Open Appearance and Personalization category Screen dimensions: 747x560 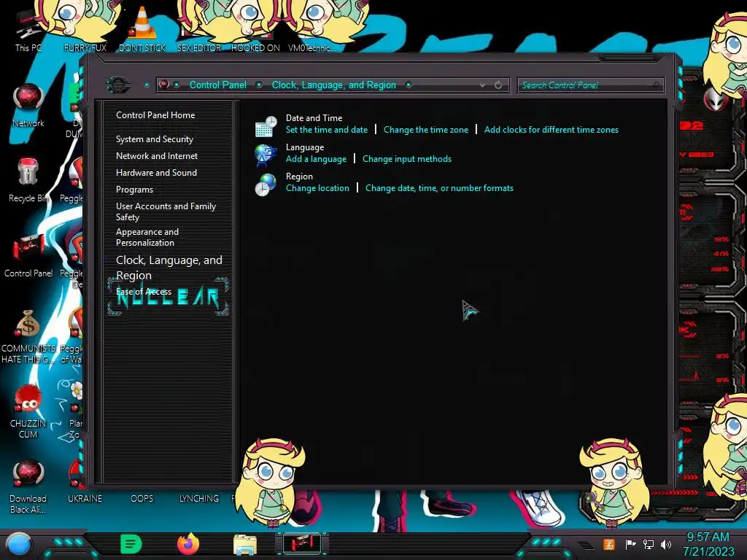tap(147, 237)
